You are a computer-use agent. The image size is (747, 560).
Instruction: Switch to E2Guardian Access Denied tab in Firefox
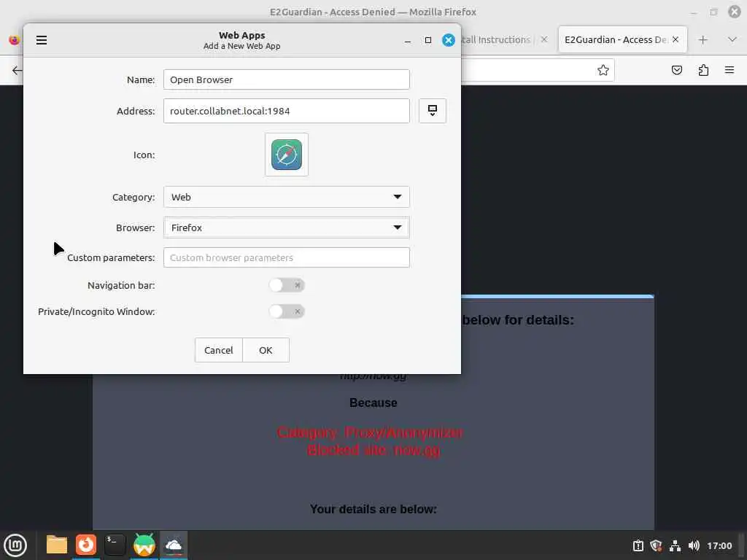tap(616, 39)
